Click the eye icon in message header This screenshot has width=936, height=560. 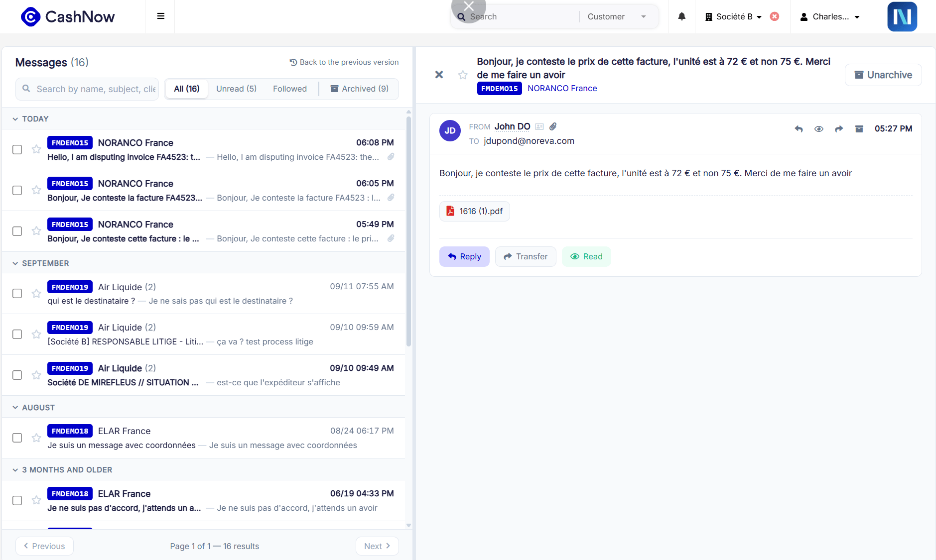(x=818, y=129)
